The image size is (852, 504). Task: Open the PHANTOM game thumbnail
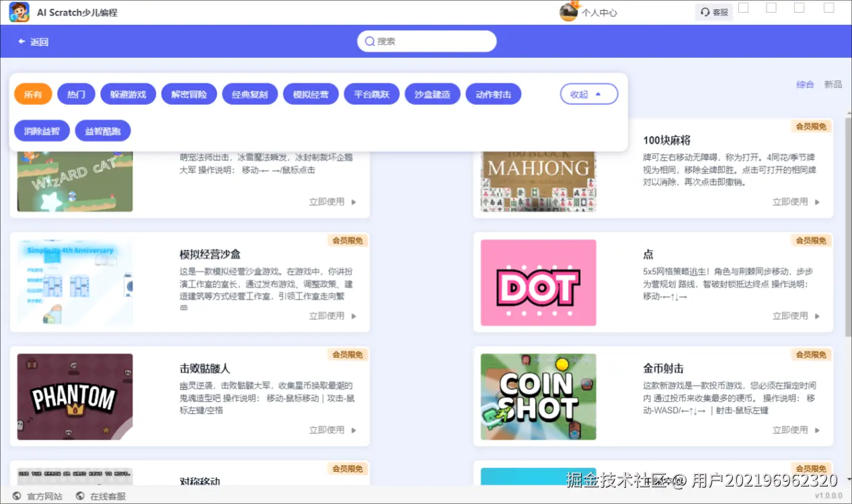coord(75,397)
